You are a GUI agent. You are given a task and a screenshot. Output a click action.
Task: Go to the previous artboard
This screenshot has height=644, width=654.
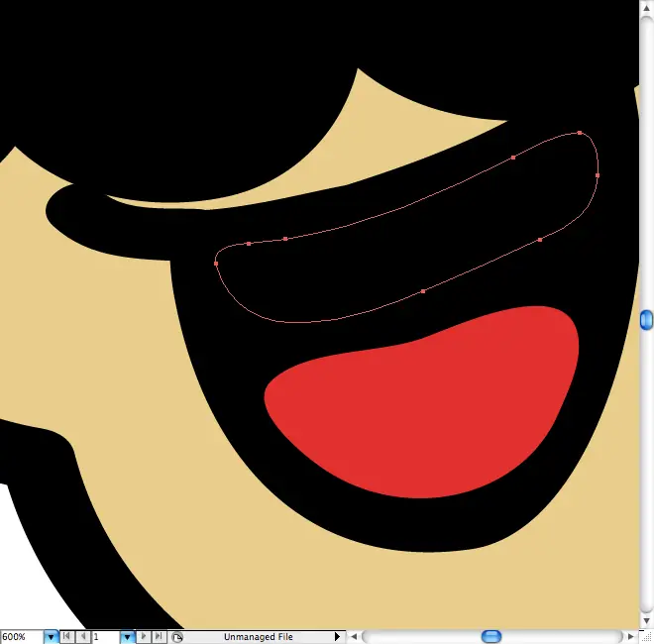[x=83, y=636]
